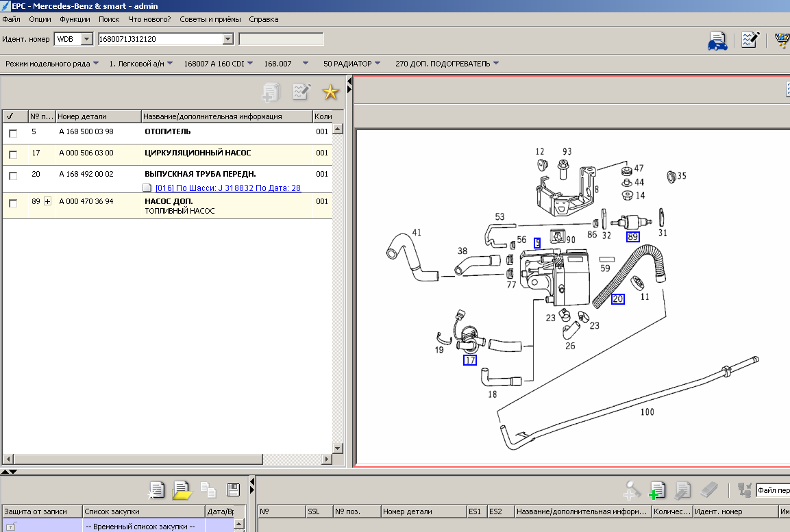Click the identification number input field

click(160, 39)
